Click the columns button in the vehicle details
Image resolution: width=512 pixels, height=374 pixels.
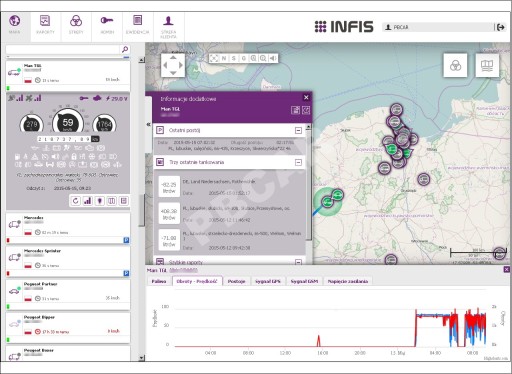(x=112, y=201)
